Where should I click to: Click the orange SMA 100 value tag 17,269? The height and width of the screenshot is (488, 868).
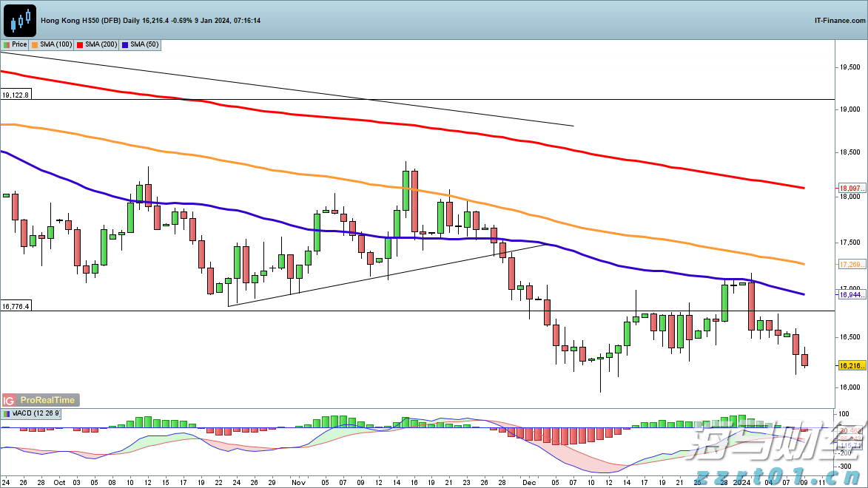click(x=848, y=264)
